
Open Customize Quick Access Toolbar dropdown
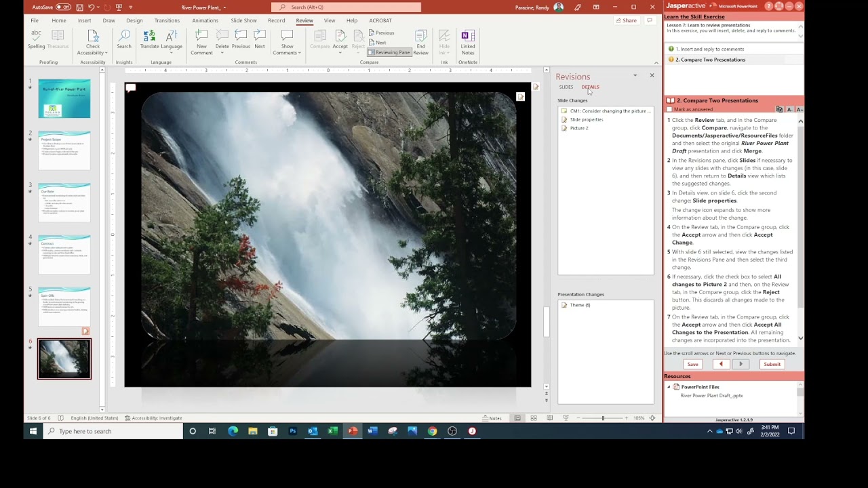(130, 7)
